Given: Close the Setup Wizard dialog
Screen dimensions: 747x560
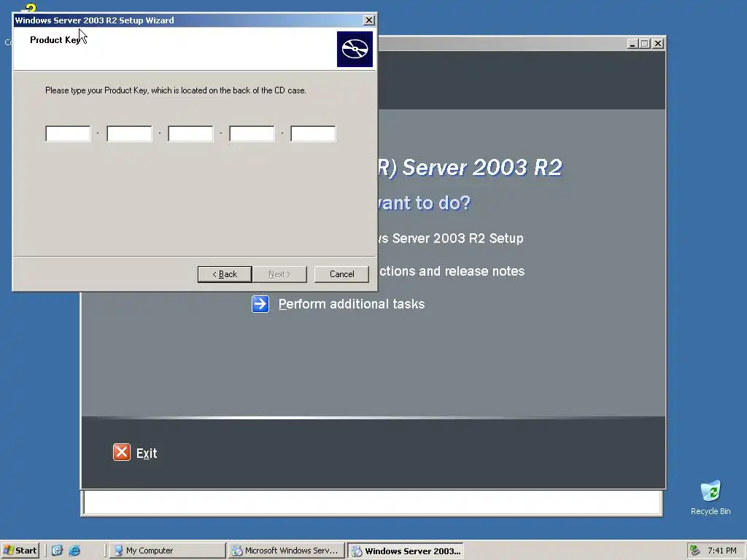Looking at the screenshot, I should [x=368, y=20].
